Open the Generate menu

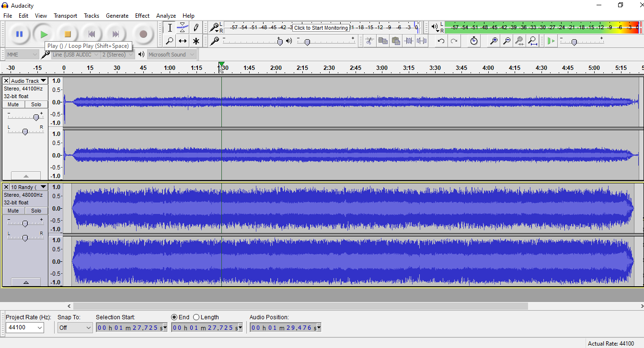[117, 16]
